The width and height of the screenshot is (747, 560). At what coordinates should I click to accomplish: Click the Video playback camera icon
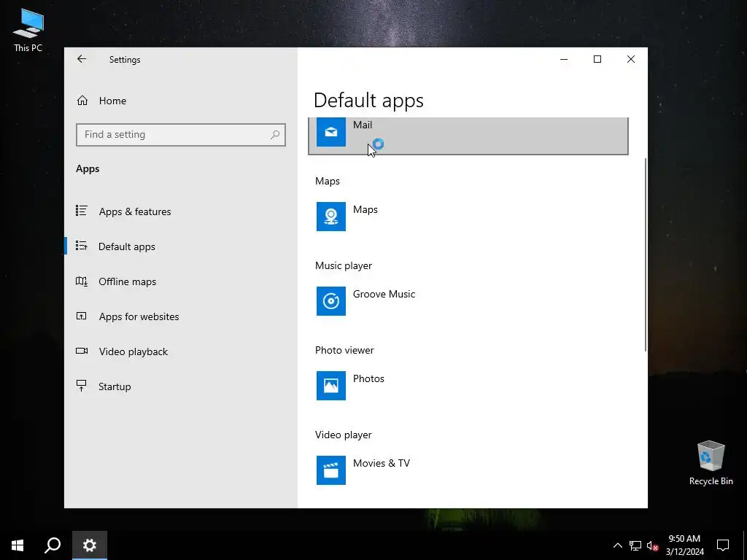[x=82, y=351]
